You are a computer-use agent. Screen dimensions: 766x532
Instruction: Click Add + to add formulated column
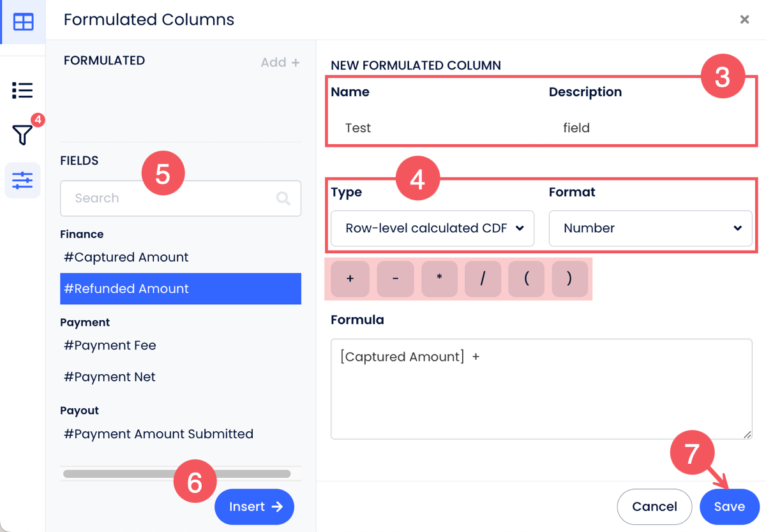280,63
